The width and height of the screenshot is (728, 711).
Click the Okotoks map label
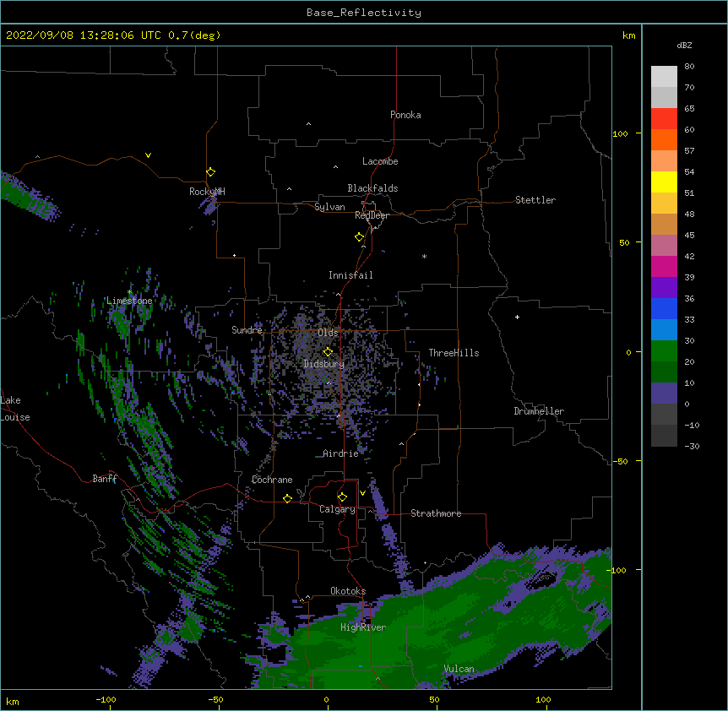[348, 591]
